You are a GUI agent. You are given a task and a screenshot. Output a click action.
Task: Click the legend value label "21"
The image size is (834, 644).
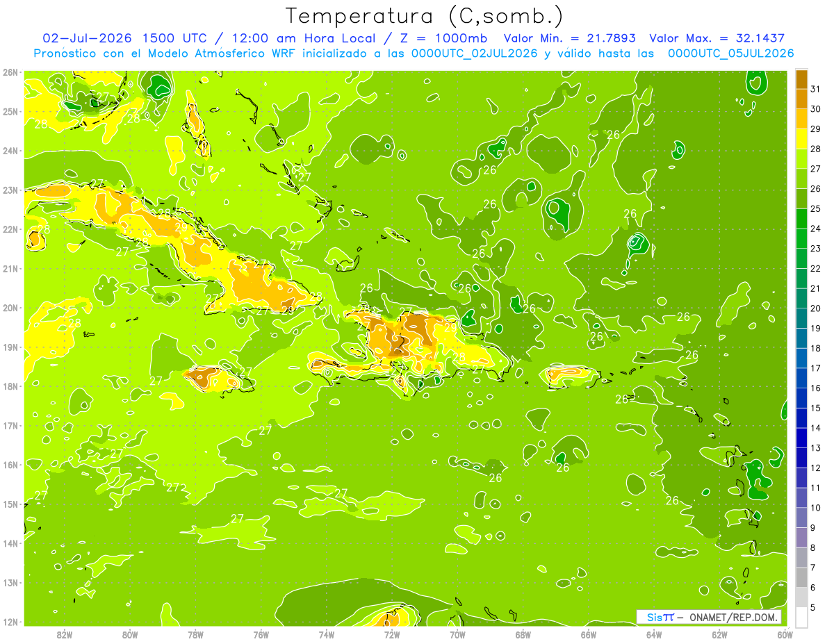click(x=816, y=288)
